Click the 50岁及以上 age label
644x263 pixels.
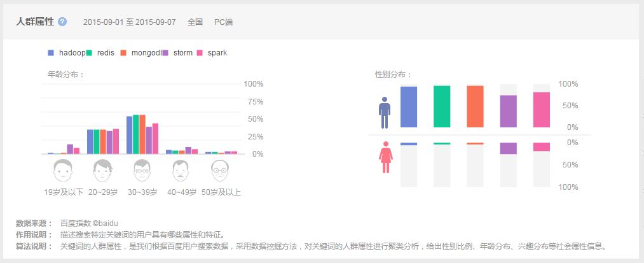click(221, 192)
